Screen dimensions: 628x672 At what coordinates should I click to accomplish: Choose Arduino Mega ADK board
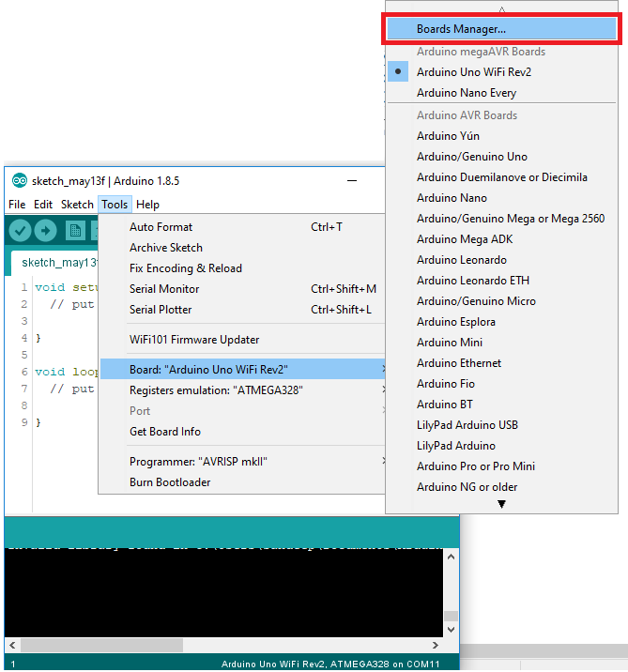[x=501, y=239]
